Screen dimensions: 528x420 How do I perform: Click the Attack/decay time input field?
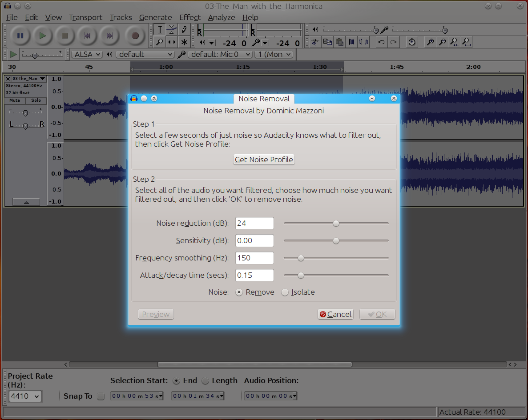[x=254, y=275]
